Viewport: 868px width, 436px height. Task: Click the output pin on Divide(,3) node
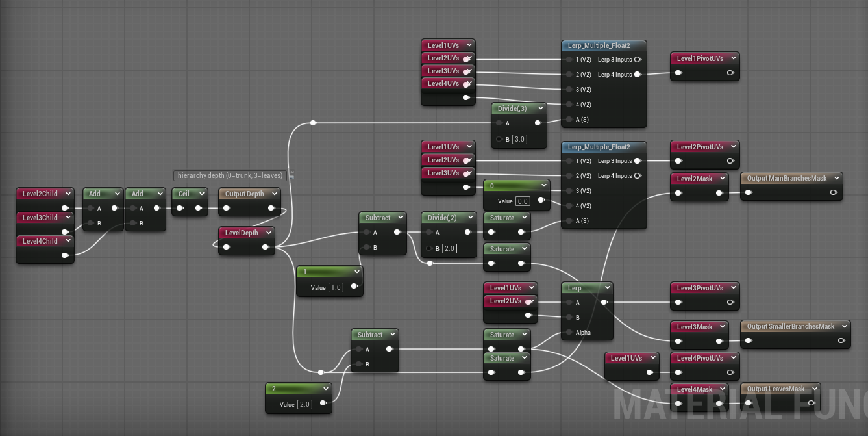(x=538, y=123)
